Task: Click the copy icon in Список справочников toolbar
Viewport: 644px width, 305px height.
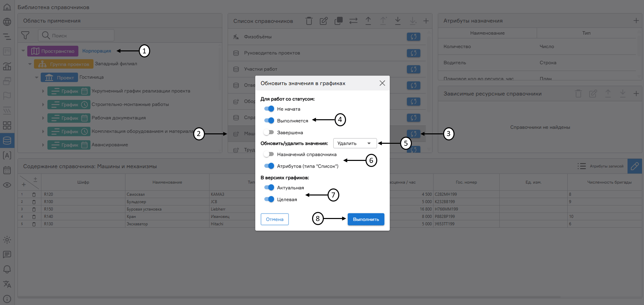Action: 338,21
